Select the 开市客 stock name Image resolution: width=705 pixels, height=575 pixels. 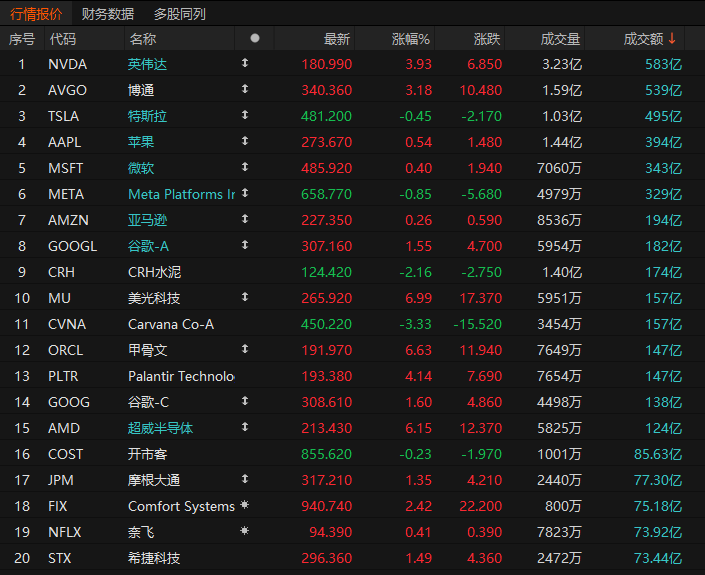point(147,455)
